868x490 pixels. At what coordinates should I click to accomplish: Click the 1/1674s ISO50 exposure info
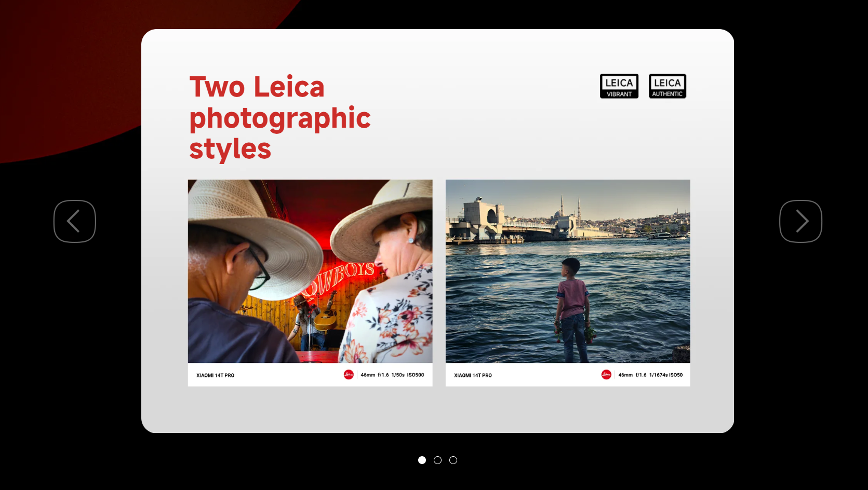coord(665,375)
